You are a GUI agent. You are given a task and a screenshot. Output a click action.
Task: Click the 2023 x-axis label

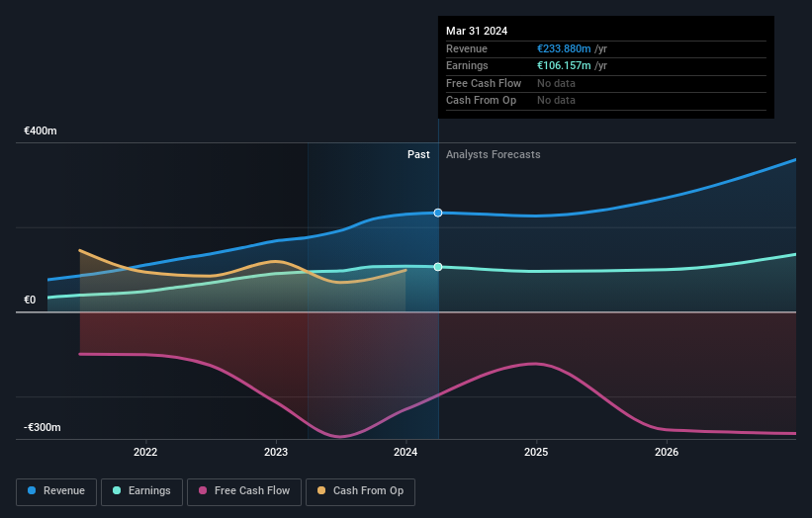click(276, 453)
